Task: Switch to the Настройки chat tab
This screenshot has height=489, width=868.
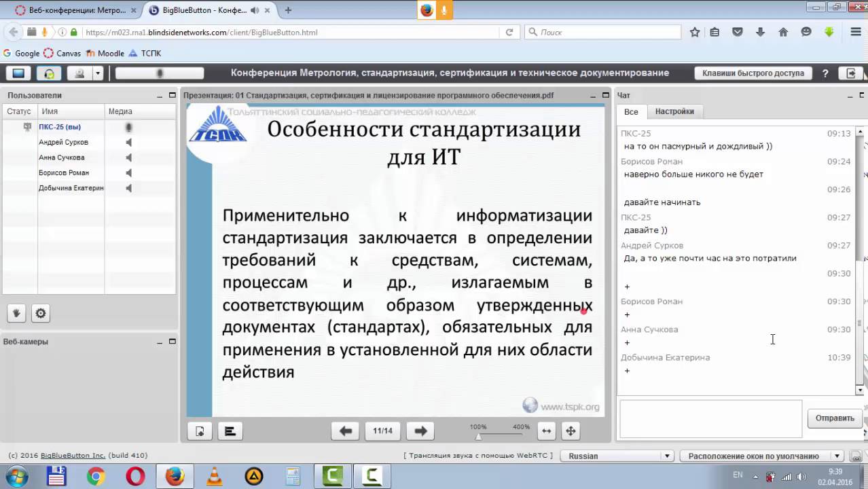Action: pos(674,111)
